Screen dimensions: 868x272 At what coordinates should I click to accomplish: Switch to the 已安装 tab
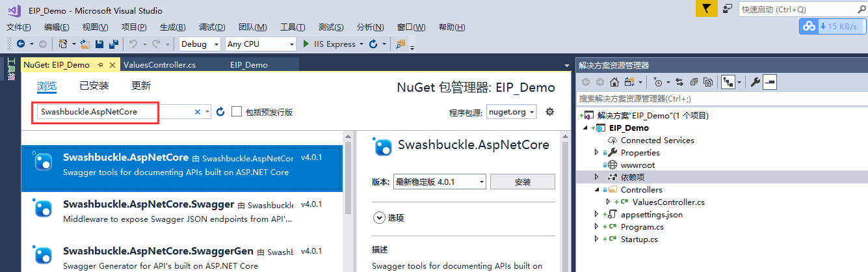pyautogui.click(x=94, y=86)
